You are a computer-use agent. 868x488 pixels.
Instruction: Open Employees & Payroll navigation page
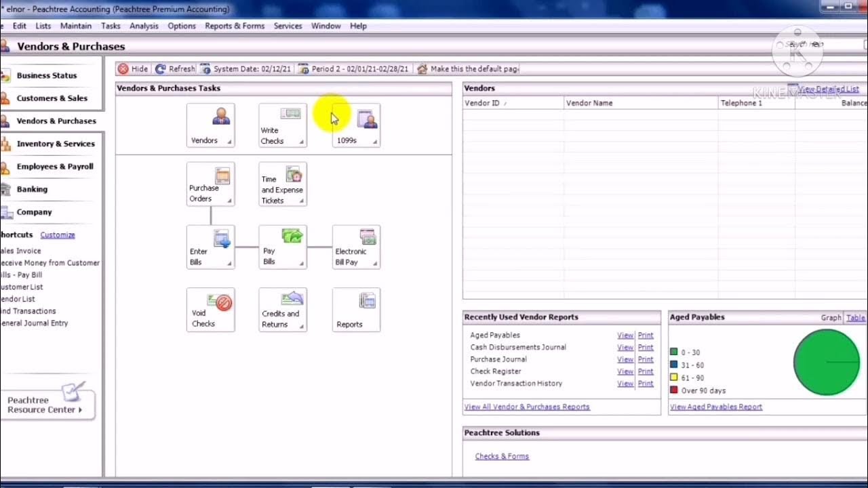[54, 167]
